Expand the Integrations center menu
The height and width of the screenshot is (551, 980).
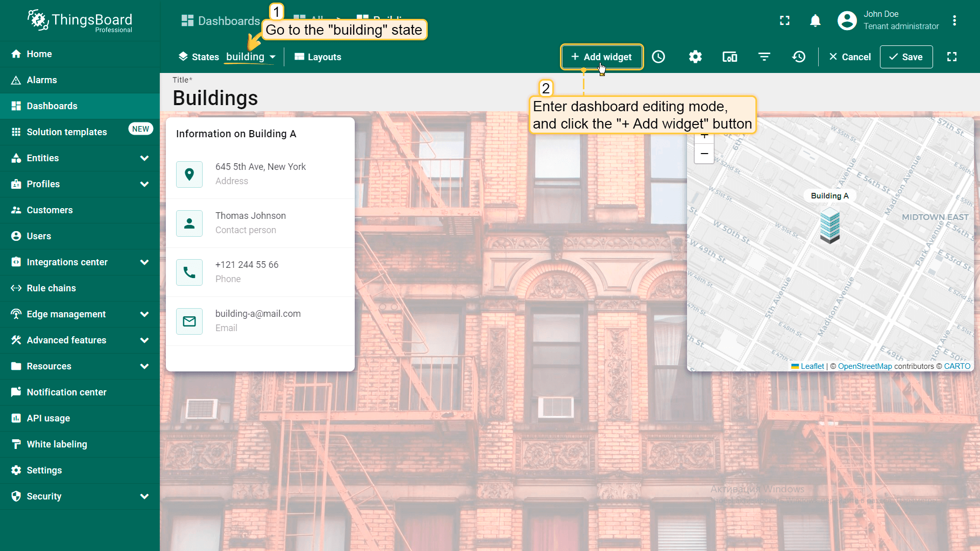[144, 262]
